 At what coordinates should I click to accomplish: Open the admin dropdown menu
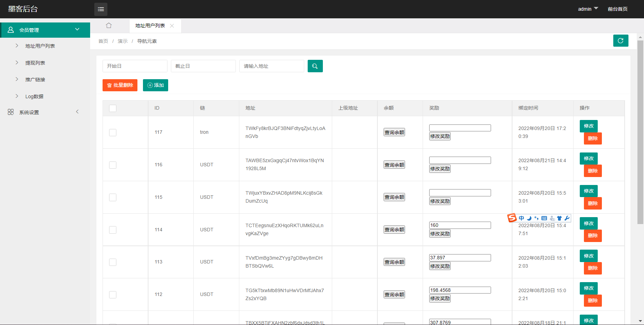pos(588,9)
